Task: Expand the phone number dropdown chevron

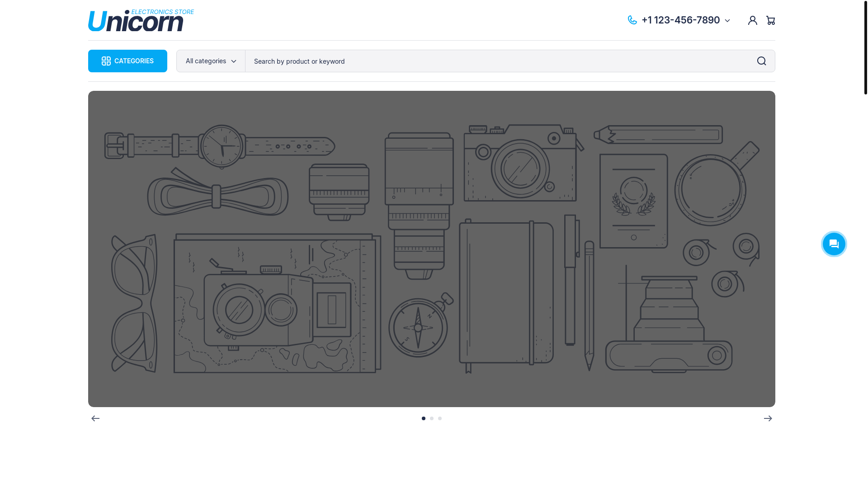Action: click(727, 21)
